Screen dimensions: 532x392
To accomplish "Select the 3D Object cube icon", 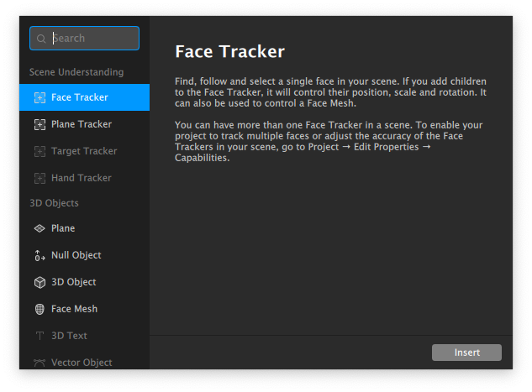I will pyautogui.click(x=40, y=282).
